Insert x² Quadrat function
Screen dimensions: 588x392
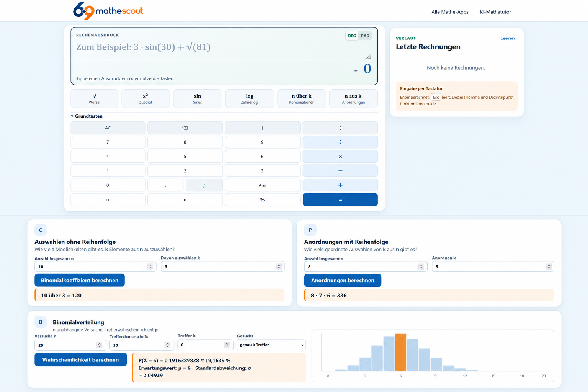coord(145,99)
